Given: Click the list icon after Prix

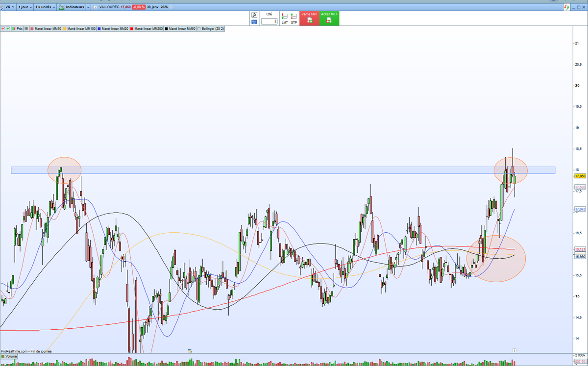Looking at the screenshot, I should tap(26, 29).
